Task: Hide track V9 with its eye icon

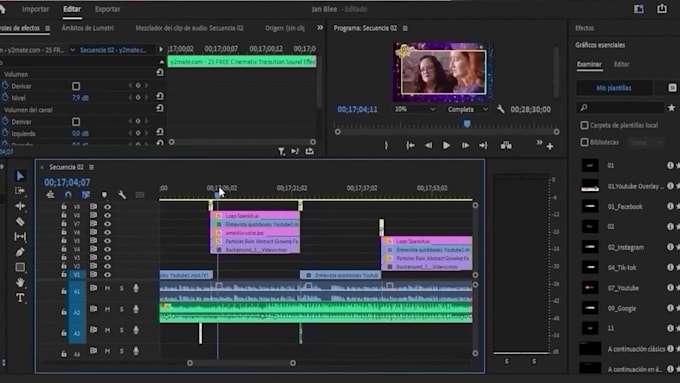Action: pyautogui.click(x=108, y=206)
